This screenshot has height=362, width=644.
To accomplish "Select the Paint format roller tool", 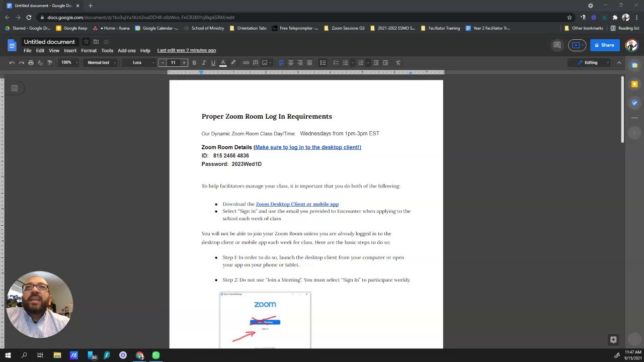I will pyautogui.click(x=49, y=63).
